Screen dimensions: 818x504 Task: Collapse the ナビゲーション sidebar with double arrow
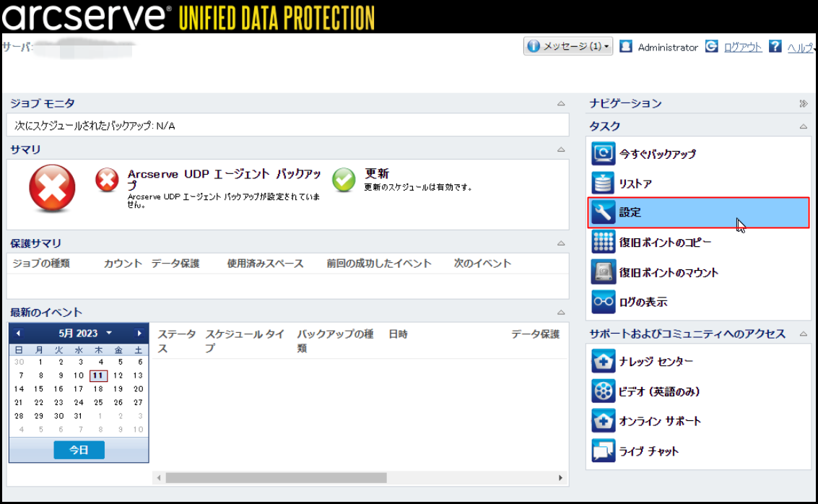pos(804,103)
